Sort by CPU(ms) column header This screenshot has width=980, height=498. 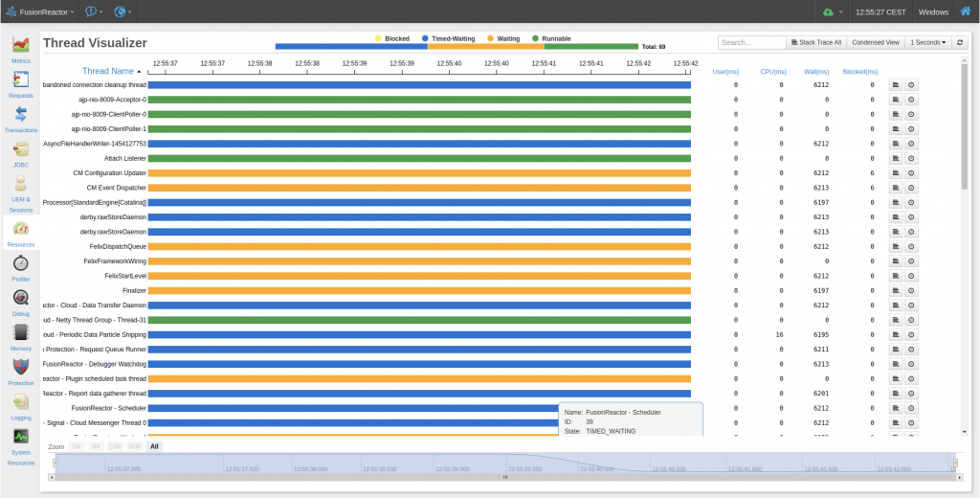click(x=773, y=72)
